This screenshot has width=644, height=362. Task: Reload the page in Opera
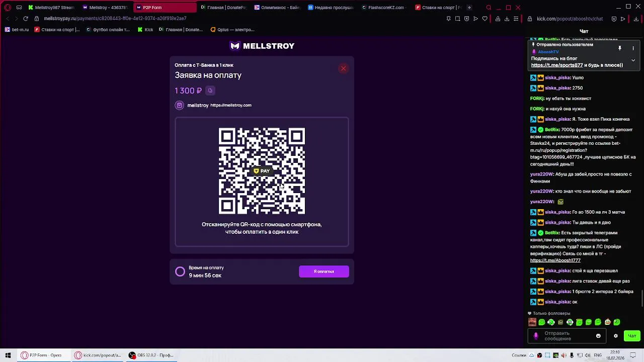[x=26, y=19]
